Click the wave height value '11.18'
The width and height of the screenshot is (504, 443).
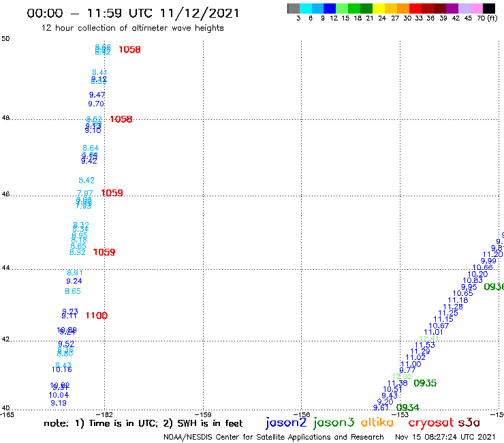[458, 300]
